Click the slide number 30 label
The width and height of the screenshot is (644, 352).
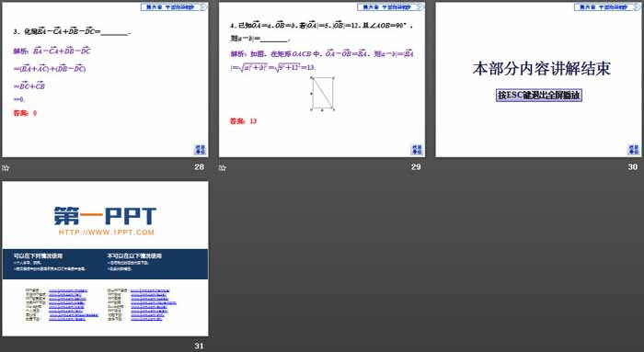633,167
